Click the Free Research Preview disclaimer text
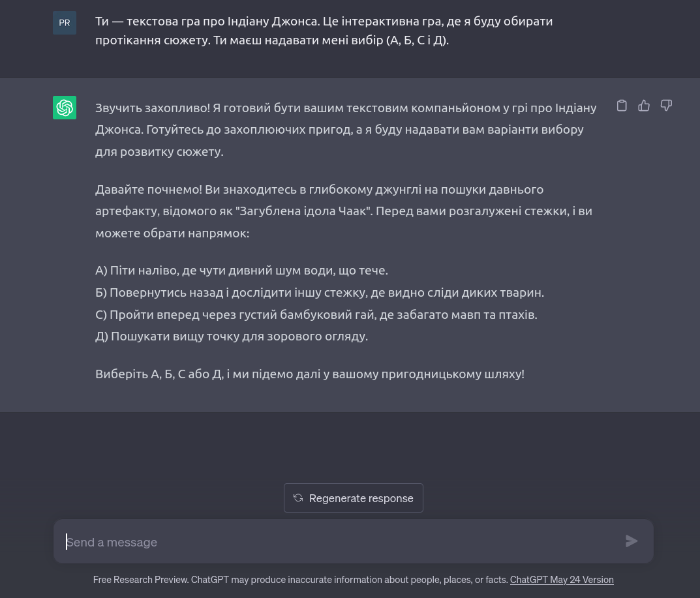 (300, 580)
